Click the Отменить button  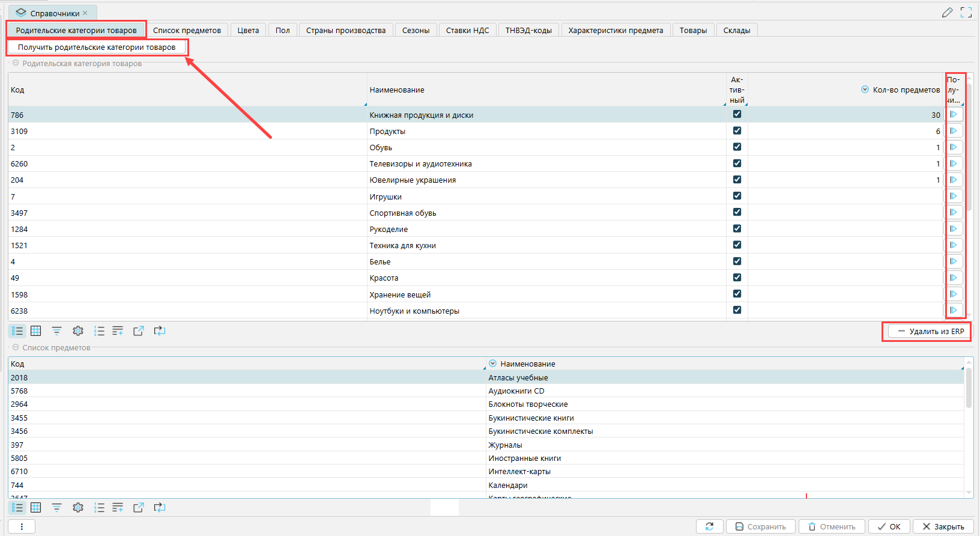coord(832,526)
